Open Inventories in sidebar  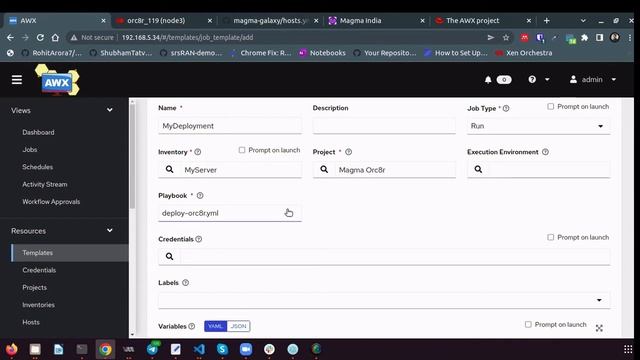(38, 305)
